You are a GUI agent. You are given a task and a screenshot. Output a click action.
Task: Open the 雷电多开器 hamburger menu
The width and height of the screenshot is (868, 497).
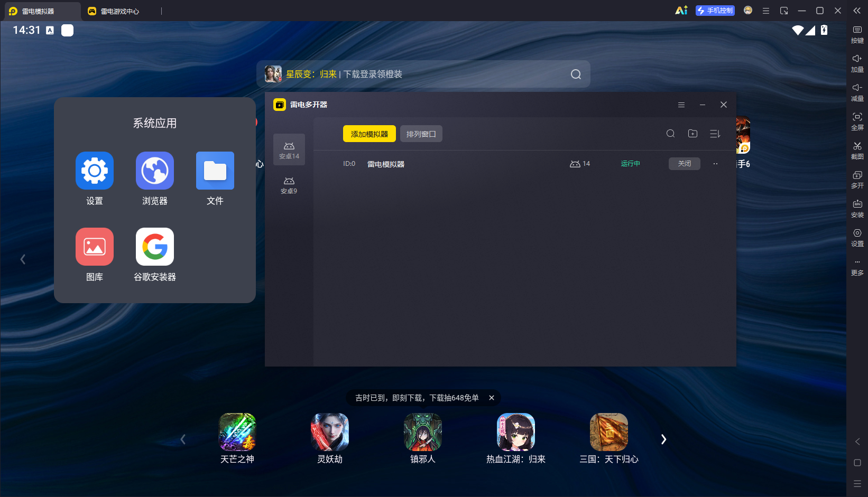click(681, 105)
